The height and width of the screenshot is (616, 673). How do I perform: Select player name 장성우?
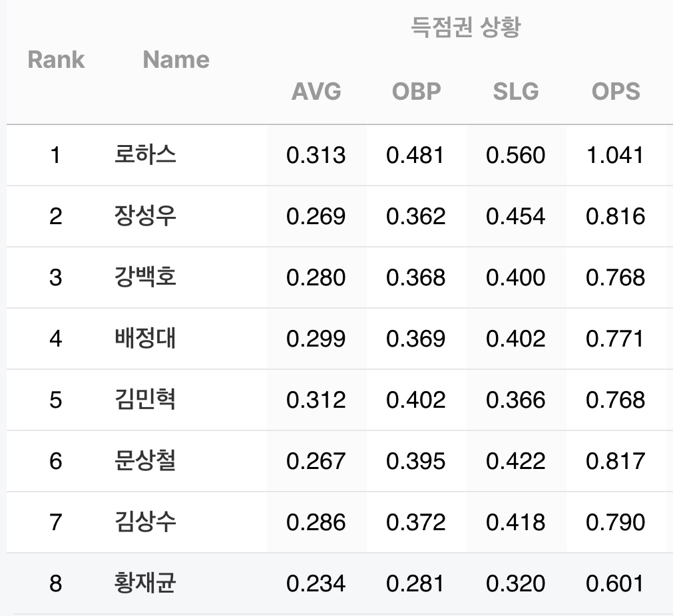pyautogui.click(x=145, y=216)
